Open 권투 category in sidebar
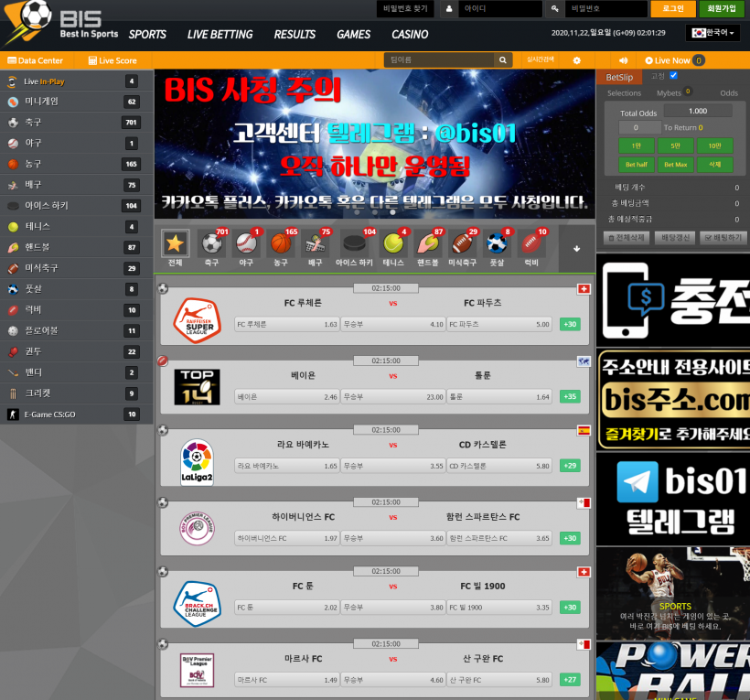The image size is (750, 700). point(77,351)
